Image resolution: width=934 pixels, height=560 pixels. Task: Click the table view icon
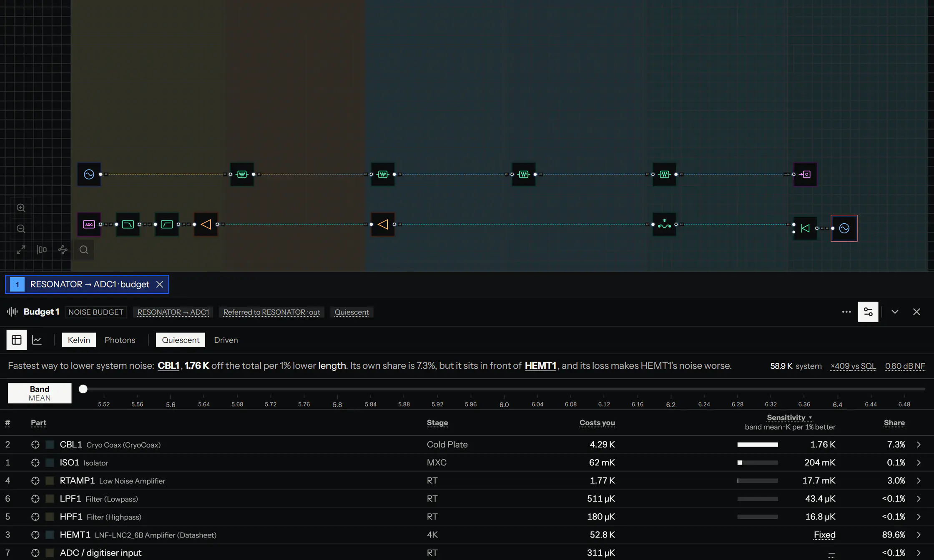coord(17,340)
